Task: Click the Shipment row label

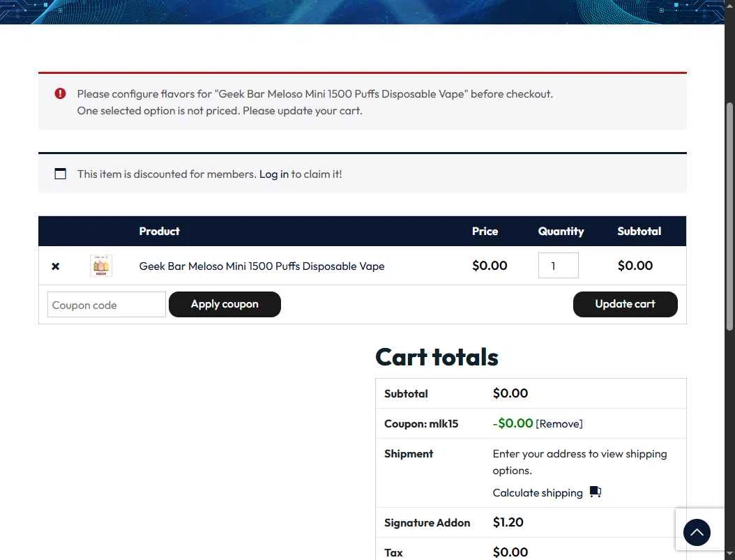Action: point(409,453)
